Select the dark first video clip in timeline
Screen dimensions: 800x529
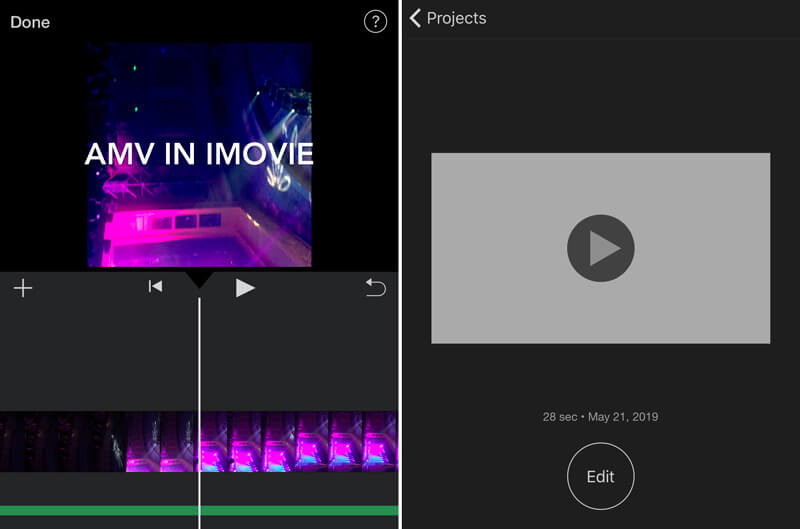tap(62, 441)
